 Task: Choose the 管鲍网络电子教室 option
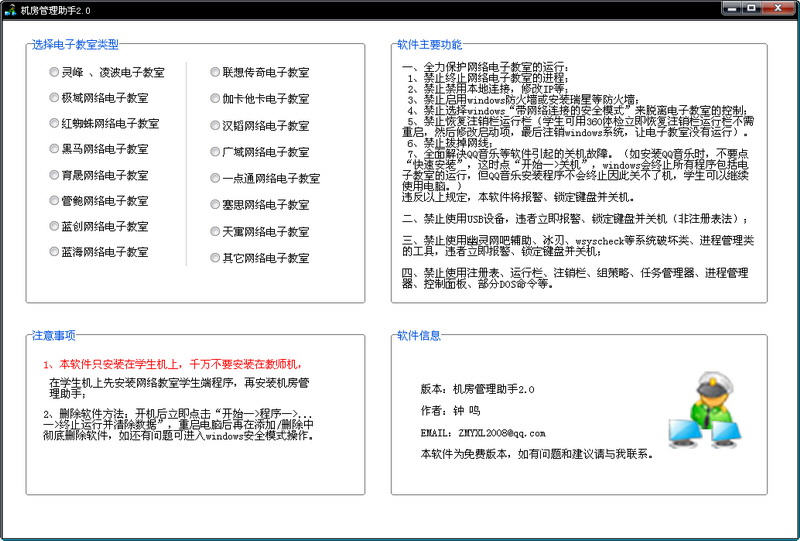54,201
